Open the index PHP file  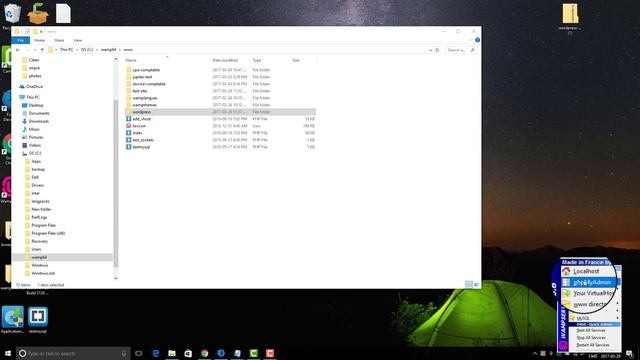138,133
